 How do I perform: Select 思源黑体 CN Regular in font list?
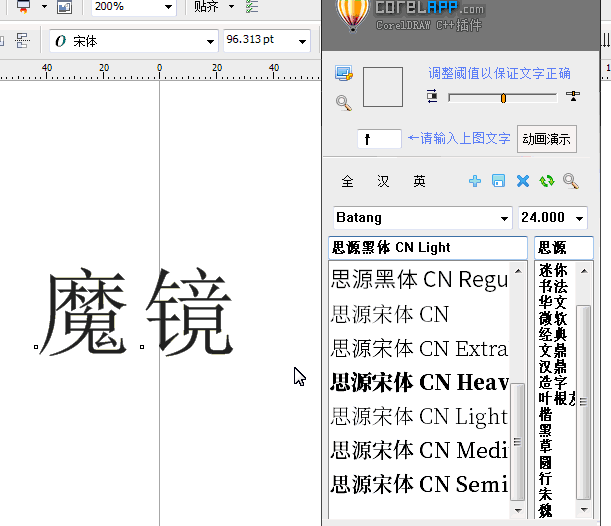[x=419, y=279]
